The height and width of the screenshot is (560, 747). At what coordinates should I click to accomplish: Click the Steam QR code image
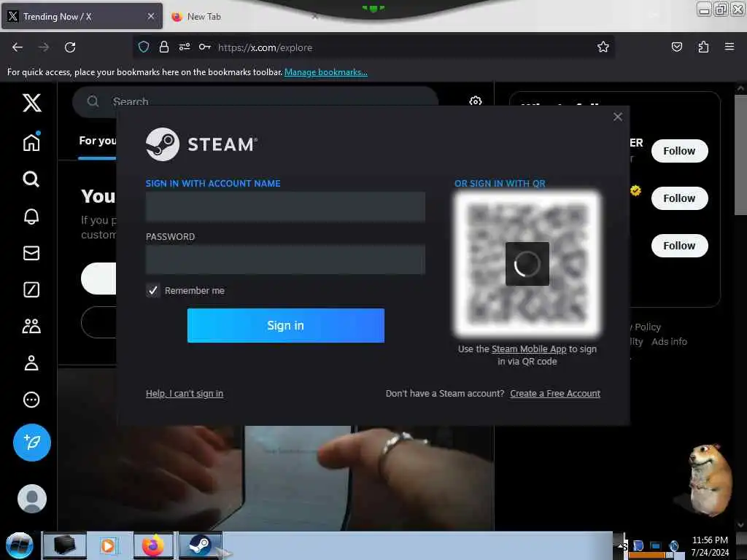point(527,263)
